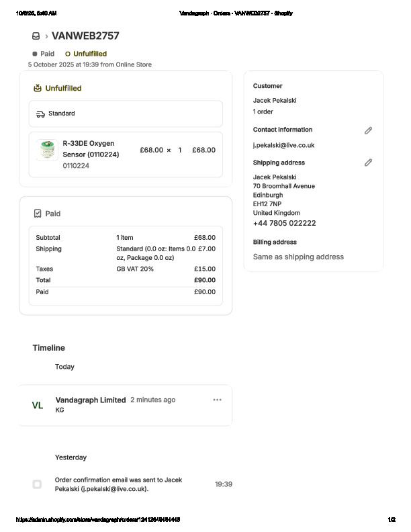The height and width of the screenshot is (532, 411).
Task: Click the customer's 1 order text
Action: click(263, 112)
